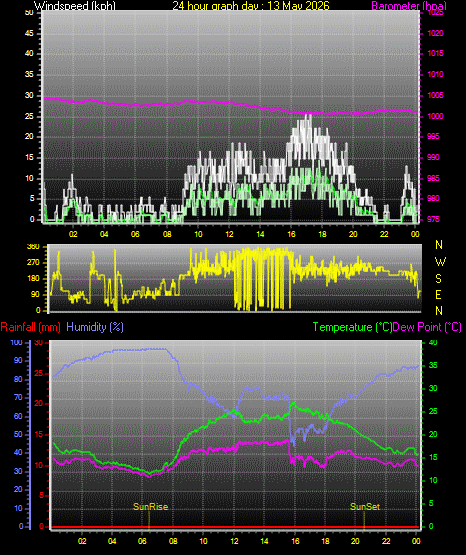
Task: Click the 'W' compass letter
Action: (x=440, y=262)
